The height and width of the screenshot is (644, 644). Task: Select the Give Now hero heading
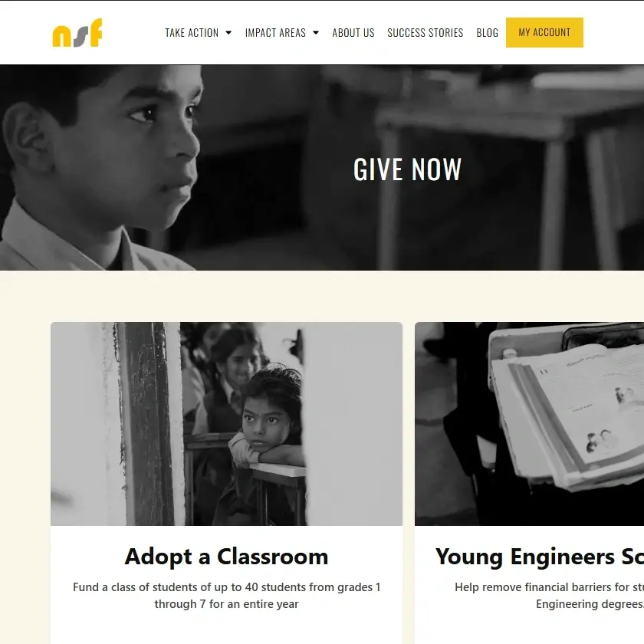(x=407, y=169)
